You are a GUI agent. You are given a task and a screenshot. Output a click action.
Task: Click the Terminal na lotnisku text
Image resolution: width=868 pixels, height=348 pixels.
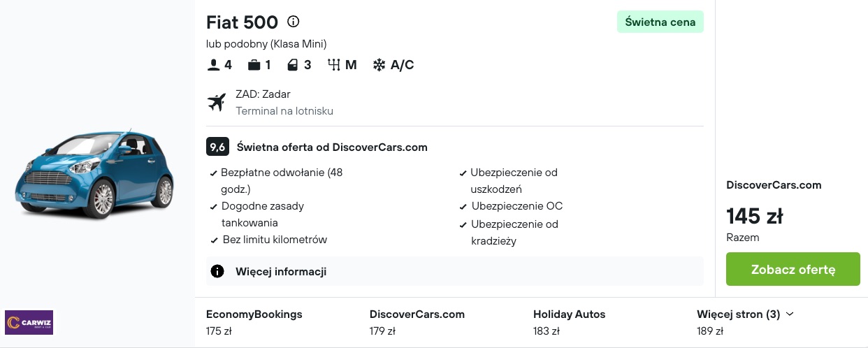284,110
